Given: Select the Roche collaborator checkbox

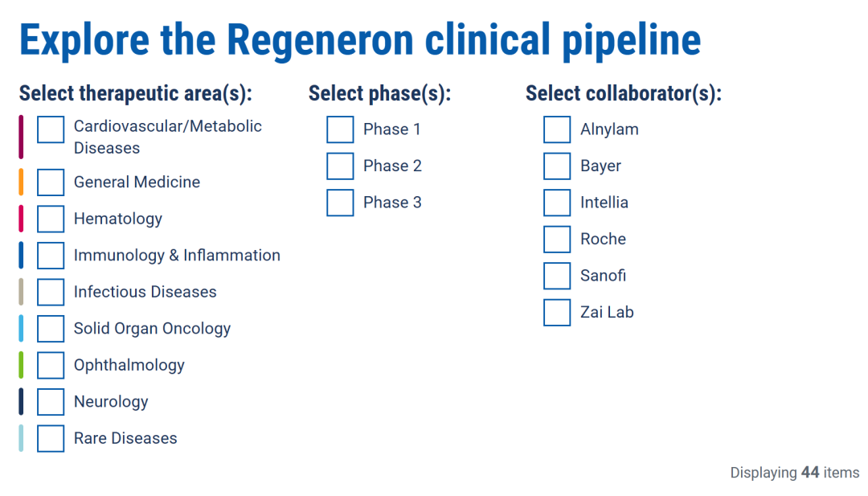Looking at the screenshot, I should 557,239.
